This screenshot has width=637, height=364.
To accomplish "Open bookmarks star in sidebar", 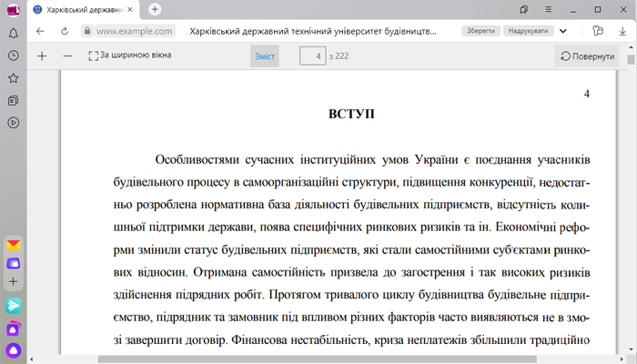I will (14, 78).
